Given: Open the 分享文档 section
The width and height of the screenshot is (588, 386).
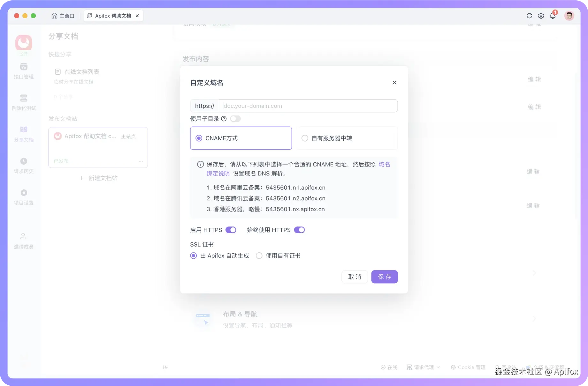Looking at the screenshot, I should [x=23, y=133].
